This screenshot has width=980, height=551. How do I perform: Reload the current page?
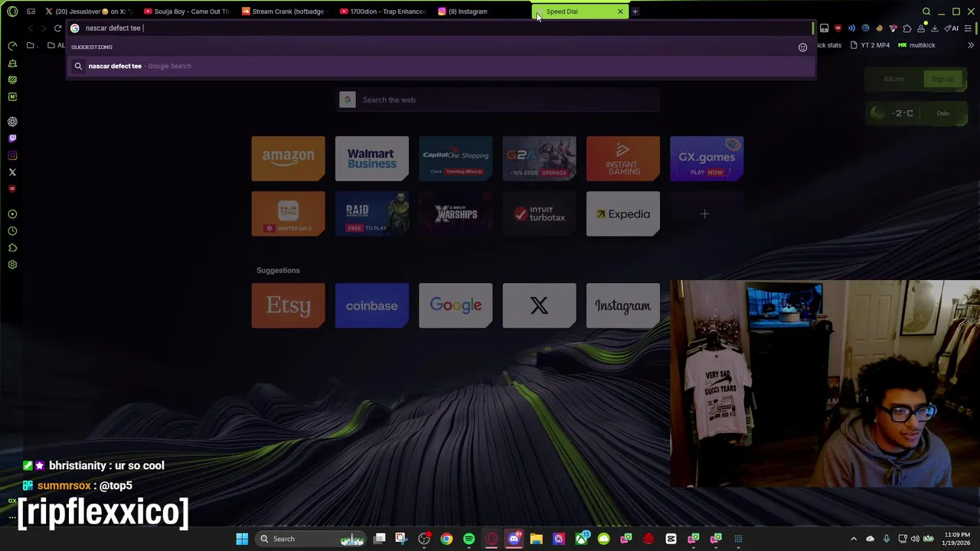pos(57,28)
